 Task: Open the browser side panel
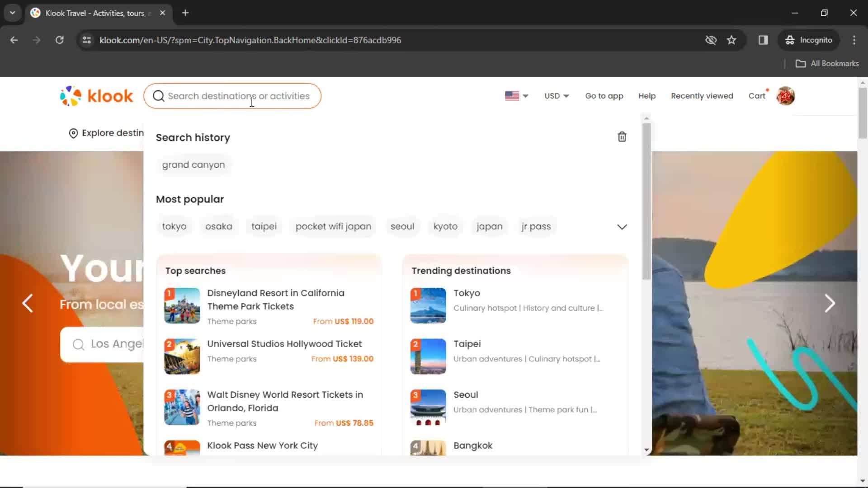(763, 40)
